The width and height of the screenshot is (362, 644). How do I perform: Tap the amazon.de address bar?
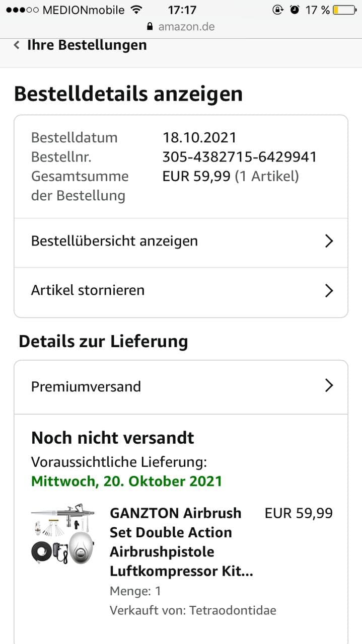[x=181, y=27]
